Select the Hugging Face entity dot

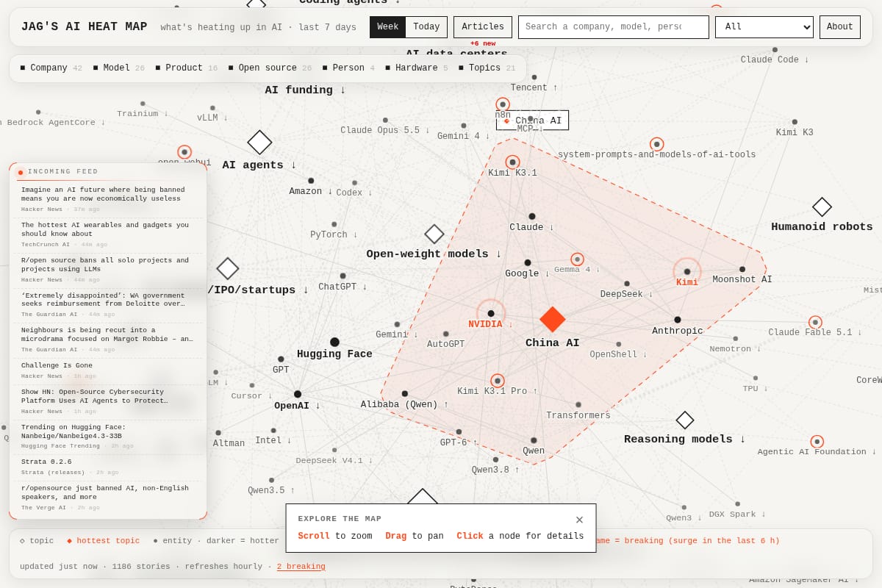[x=334, y=342]
